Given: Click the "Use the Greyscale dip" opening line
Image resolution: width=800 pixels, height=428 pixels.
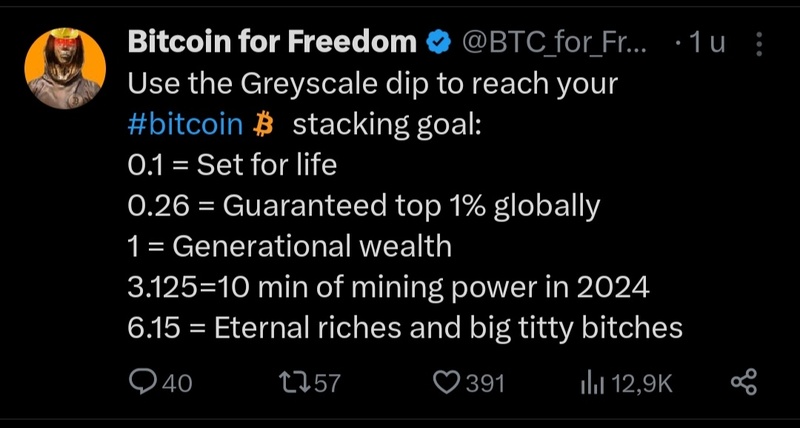Looking at the screenshot, I should [x=373, y=84].
